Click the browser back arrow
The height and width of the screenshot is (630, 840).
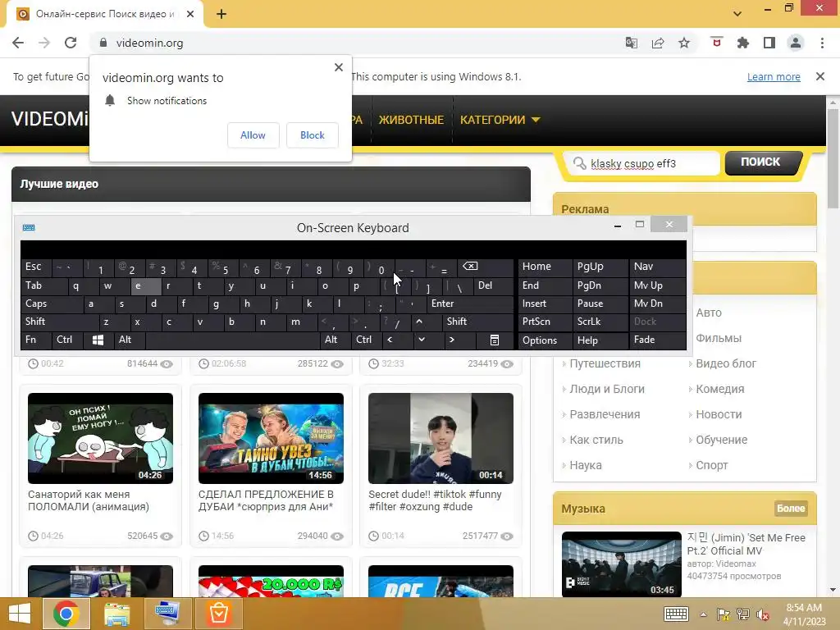(18, 43)
